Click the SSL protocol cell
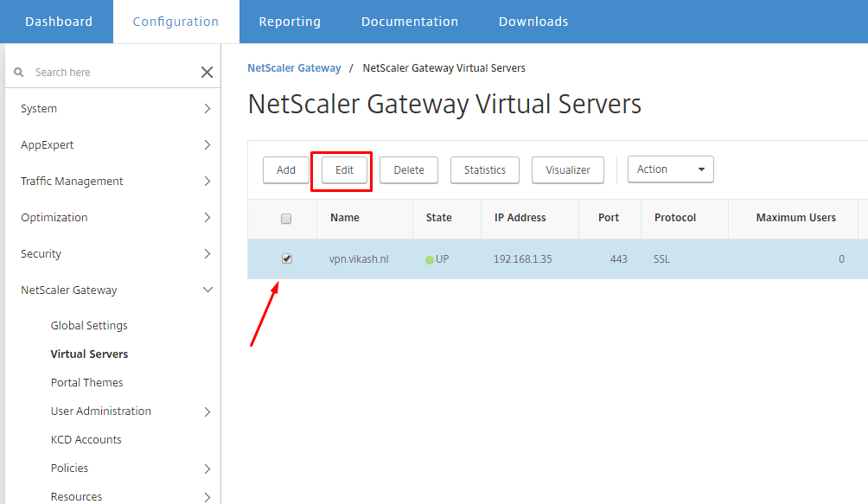This screenshot has height=504, width=868. 661,258
